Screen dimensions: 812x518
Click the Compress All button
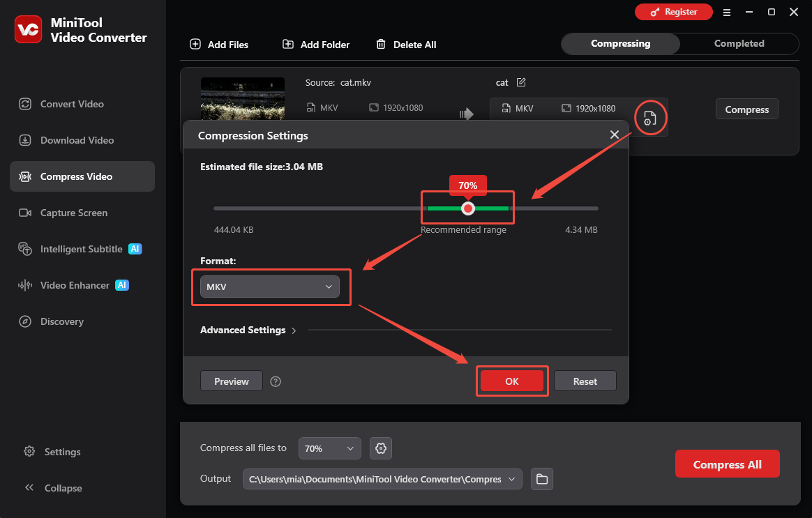pos(727,464)
